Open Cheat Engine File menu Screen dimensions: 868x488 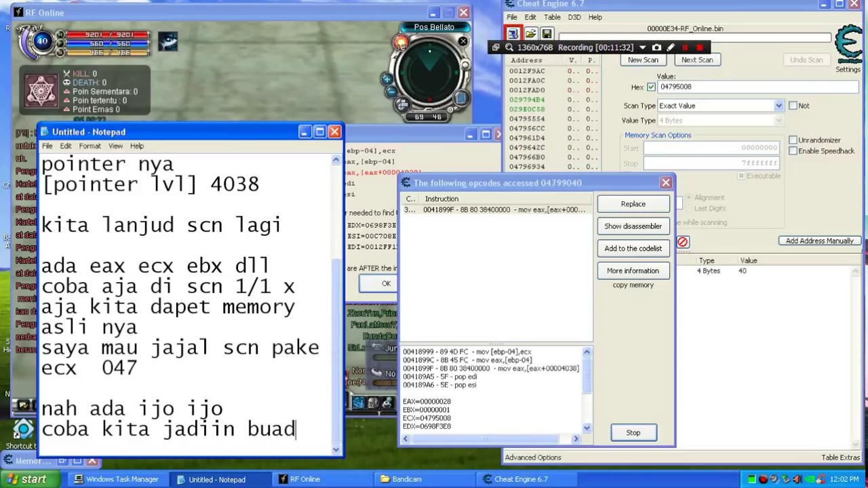click(512, 17)
